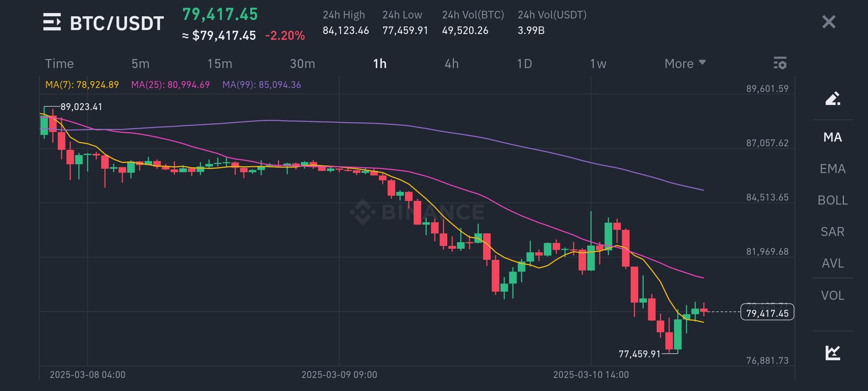Image resolution: width=868 pixels, height=391 pixels.
Task: Click the 2025-03-08 04:00 time label
Action: pyautogui.click(x=88, y=375)
